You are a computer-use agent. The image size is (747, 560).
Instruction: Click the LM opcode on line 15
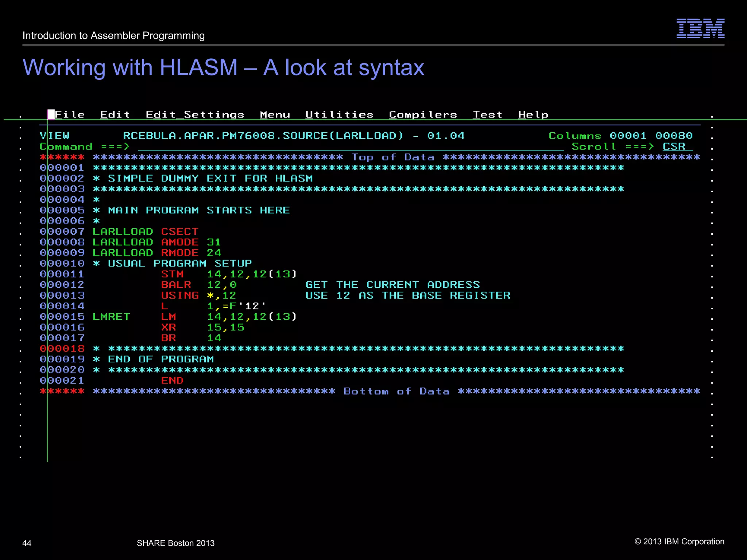point(169,317)
